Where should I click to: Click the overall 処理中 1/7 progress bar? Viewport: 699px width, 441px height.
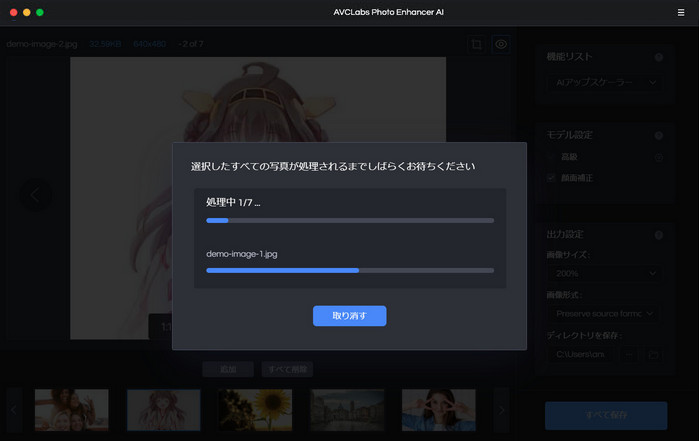click(x=350, y=220)
